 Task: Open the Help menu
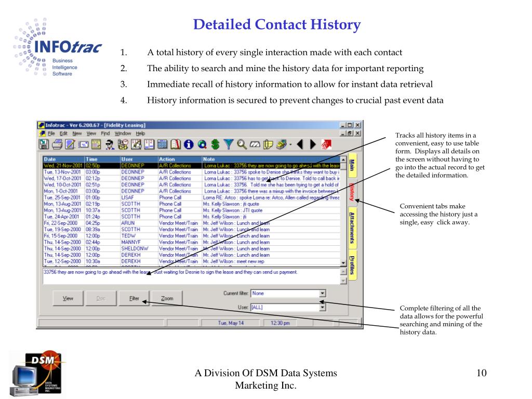coord(140,134)
